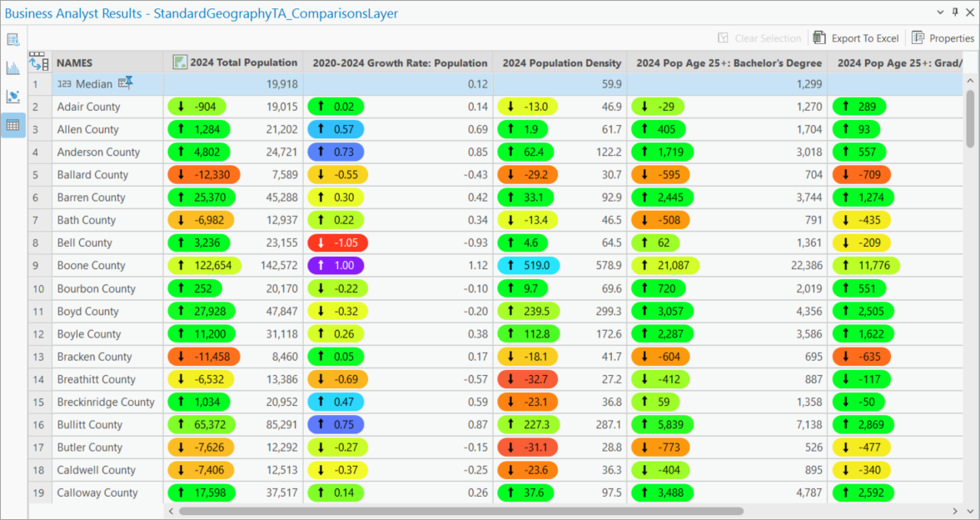Viewport: 980px width, 520px height.
Task: Toggle the pin on the Median row
Action: point(127,82)
